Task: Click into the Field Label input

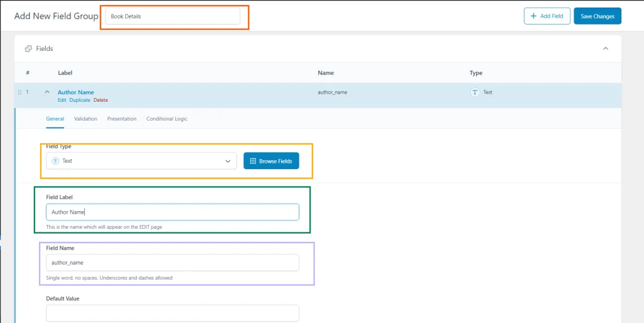Action: click(172, 212)
